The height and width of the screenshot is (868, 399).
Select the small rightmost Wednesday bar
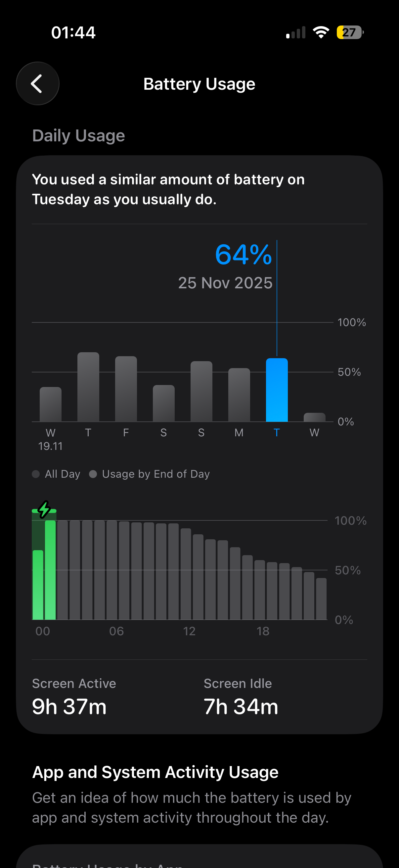tap(315, 417)
